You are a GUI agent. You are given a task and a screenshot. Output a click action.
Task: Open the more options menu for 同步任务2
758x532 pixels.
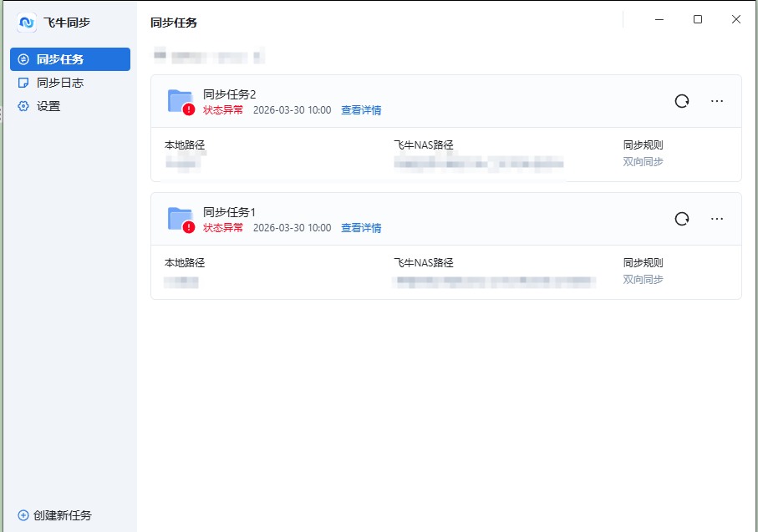pos(717,101)
